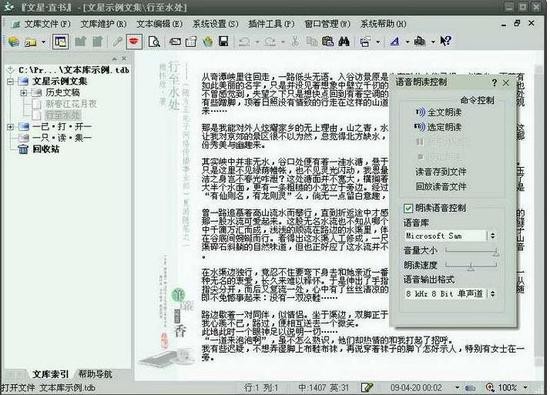Click the blue font style A icon
This screenshot has height=395, width=550.
tap(395, 42)
